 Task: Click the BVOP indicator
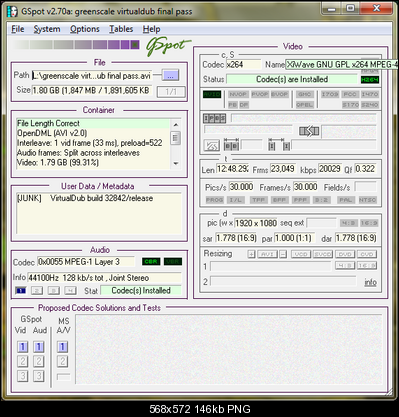(279, 94)
